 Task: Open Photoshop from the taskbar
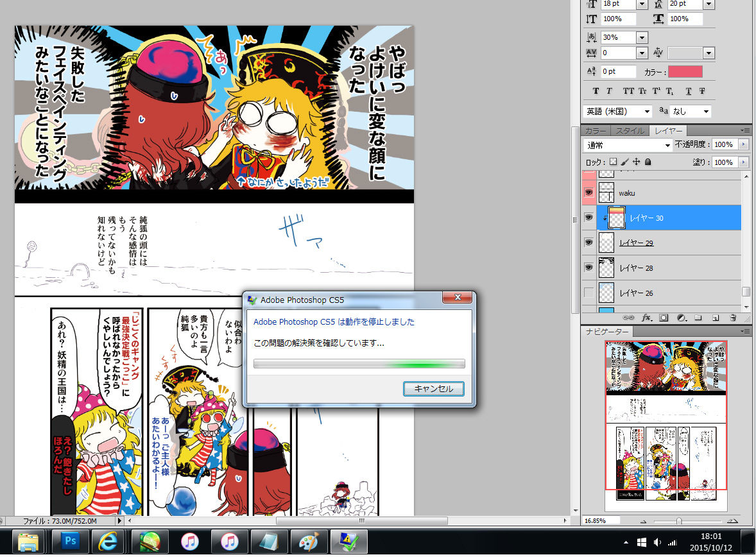coord(71,542)
